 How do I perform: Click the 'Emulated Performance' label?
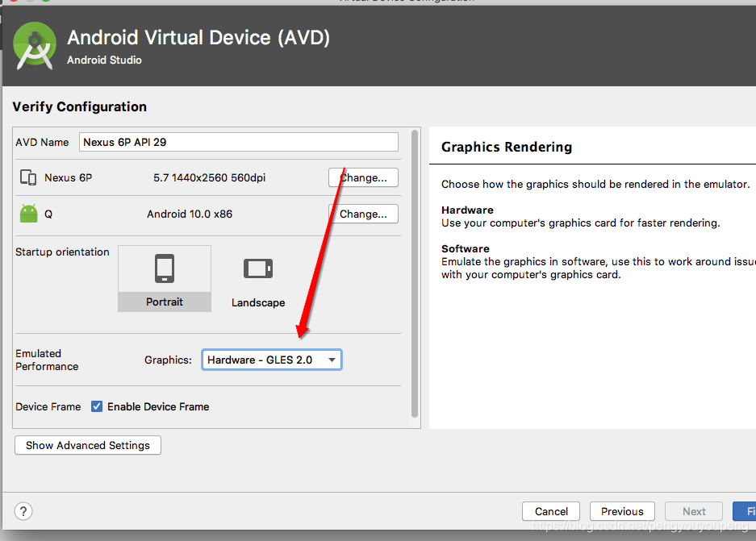[x=47, y=360]
